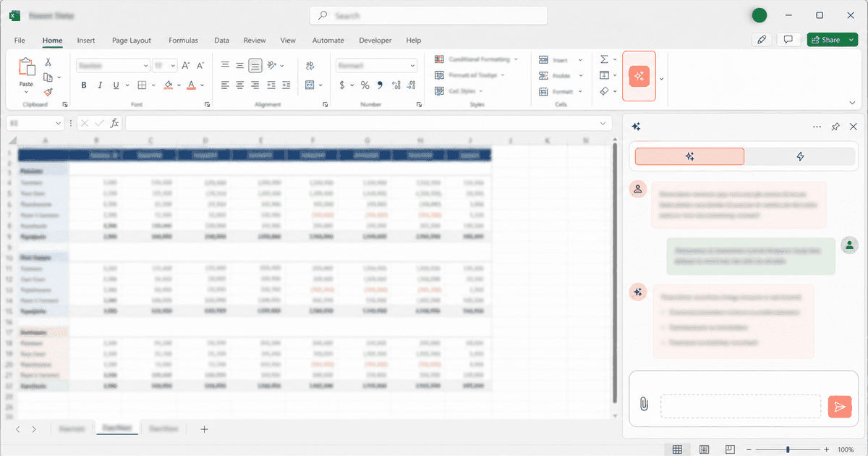
Task: Open the Insert cells dropdown
Action: point(580,60)
